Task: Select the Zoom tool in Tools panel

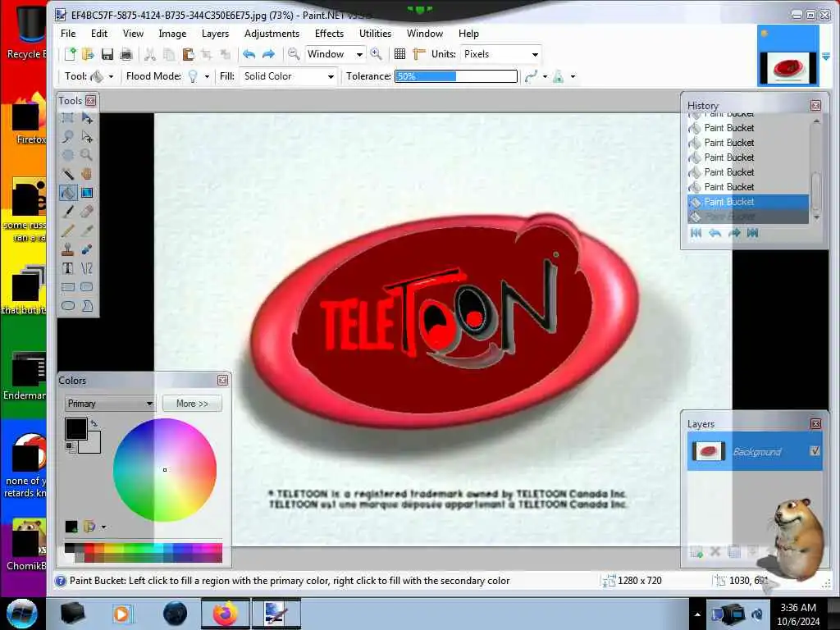Action: [x=87, y=155]
